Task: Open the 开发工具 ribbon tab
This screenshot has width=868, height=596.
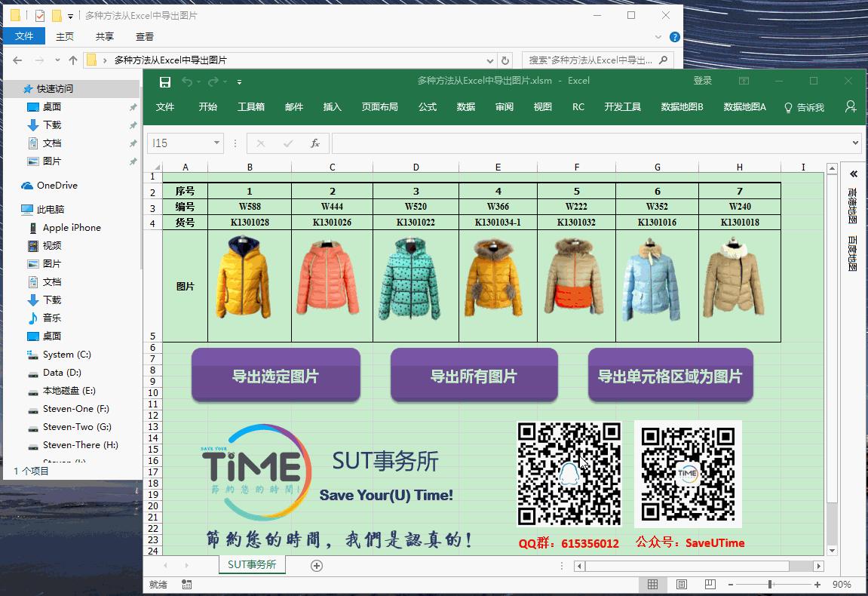Action: coord(623,107)
